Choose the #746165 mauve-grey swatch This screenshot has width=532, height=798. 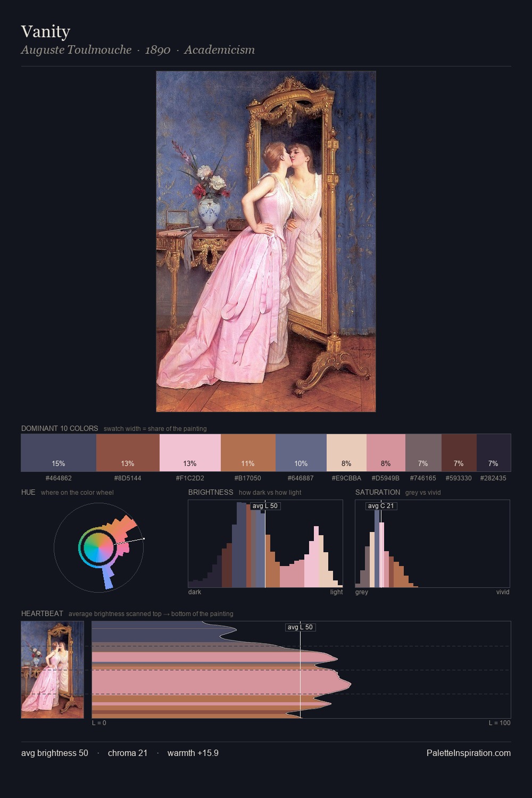point(423,453)
